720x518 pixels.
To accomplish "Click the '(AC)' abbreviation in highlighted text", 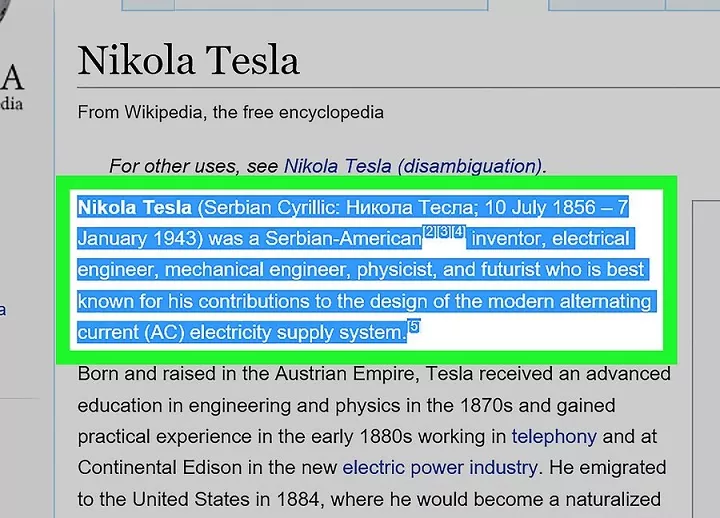I will tap(164, 332).
